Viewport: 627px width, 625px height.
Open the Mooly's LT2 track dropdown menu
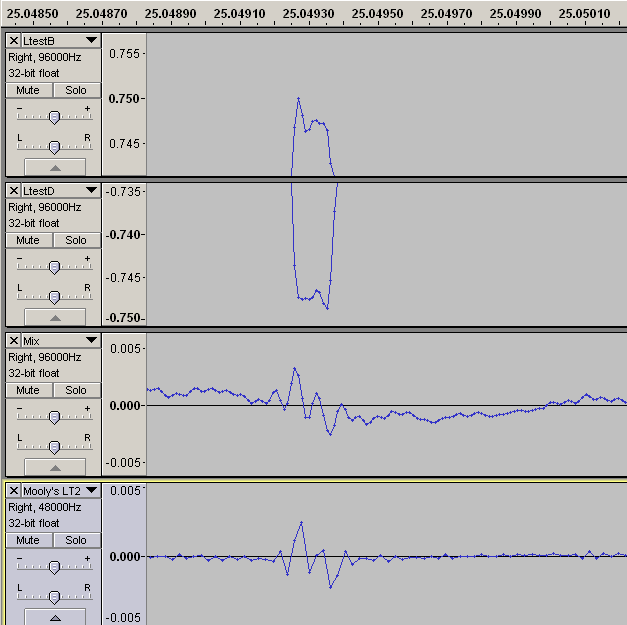coord(91,490)
